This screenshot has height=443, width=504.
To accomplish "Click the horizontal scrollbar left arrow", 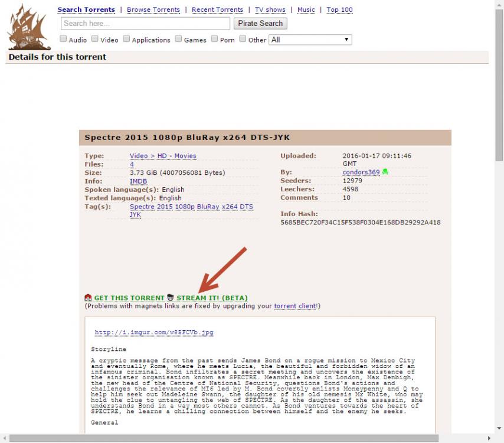I will pyautogui.click(x=5, y=438).
